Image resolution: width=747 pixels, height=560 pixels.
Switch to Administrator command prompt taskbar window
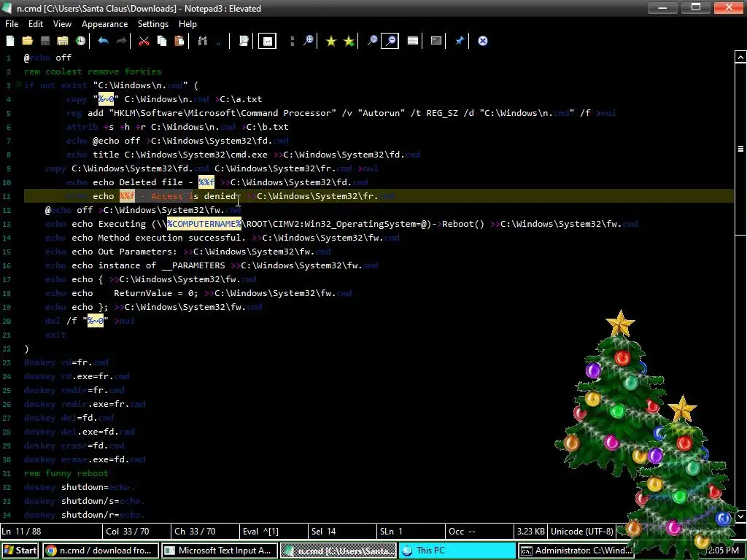coord(576,551)
